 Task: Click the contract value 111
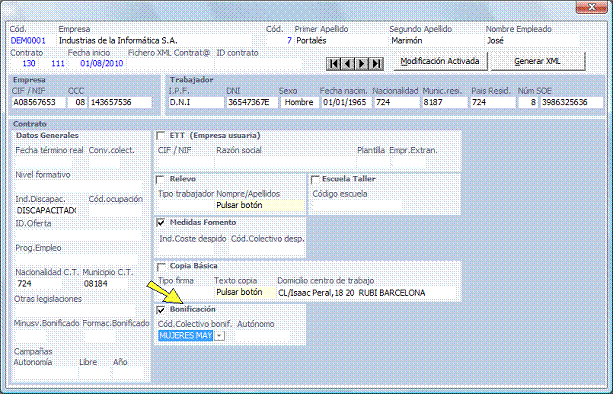pos(58,63)
